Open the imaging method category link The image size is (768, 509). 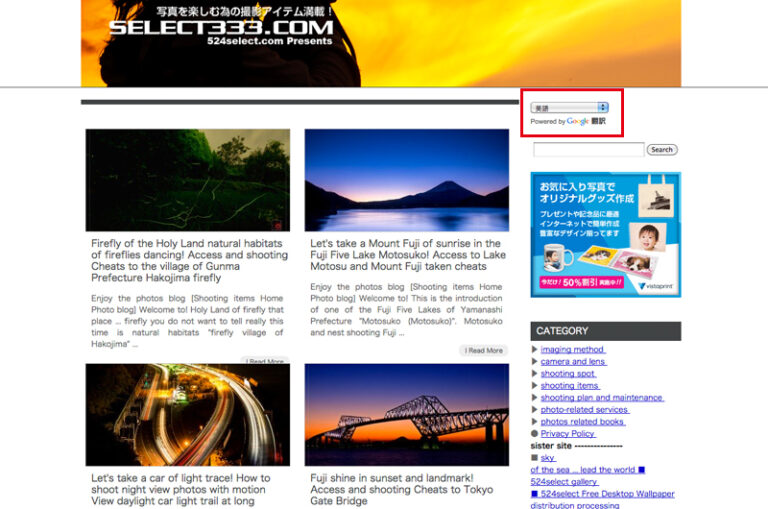pos(573,350)
